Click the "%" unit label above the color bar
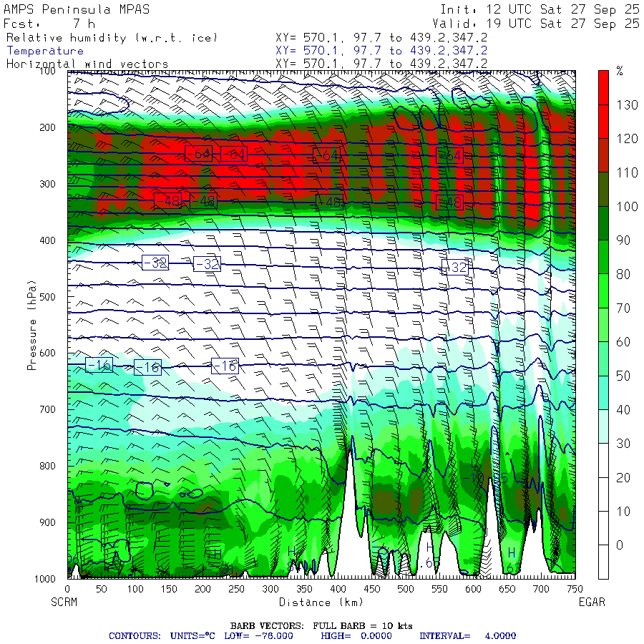The height and width of the screenshot is (644, 644). pyautogui.click(x=620, y=72)
